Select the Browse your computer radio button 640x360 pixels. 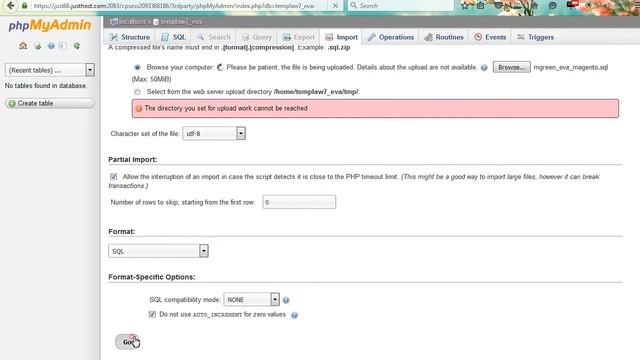click(137, 67)
